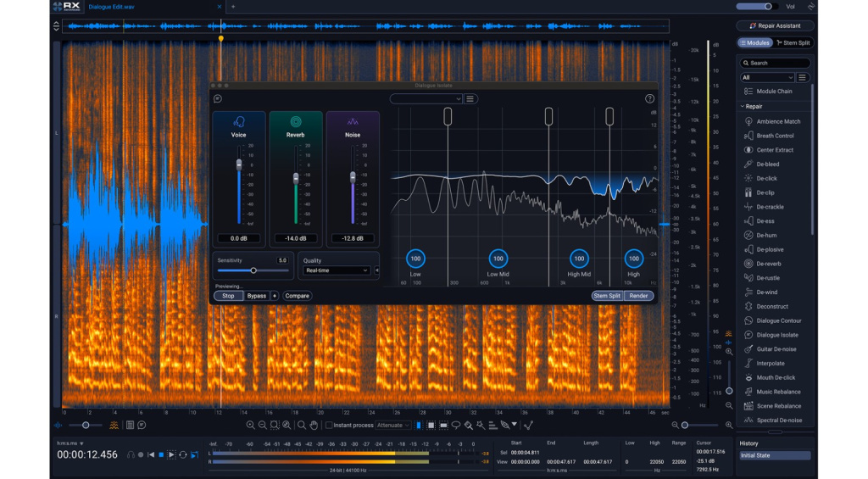Toggle Bypass in Dialogue Isolate
Image resolution: width=868 pixels, height=479 pixels.
[x=256, y=296]
